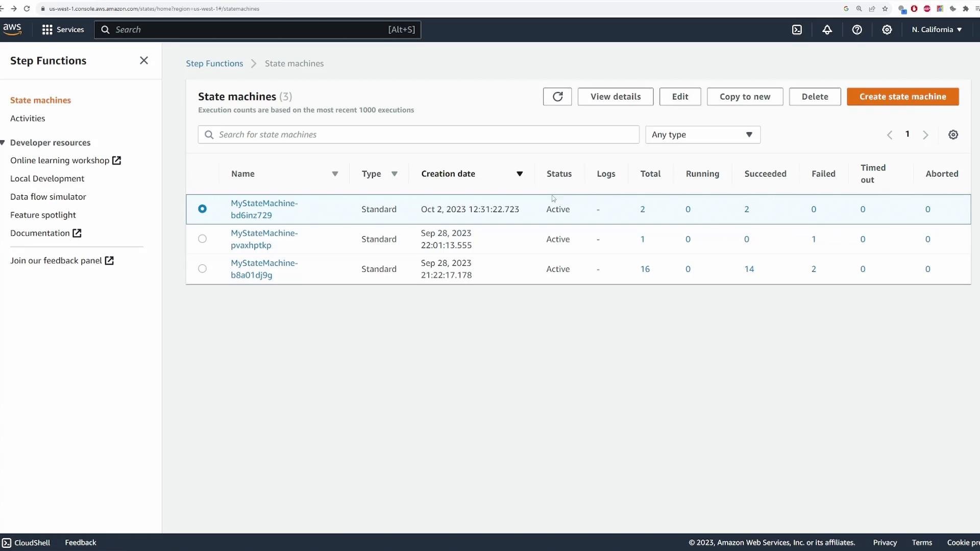Sort by Name column arrow
Image resolution: width=980 pixels, height=551 pixels.
click(335, 174)
